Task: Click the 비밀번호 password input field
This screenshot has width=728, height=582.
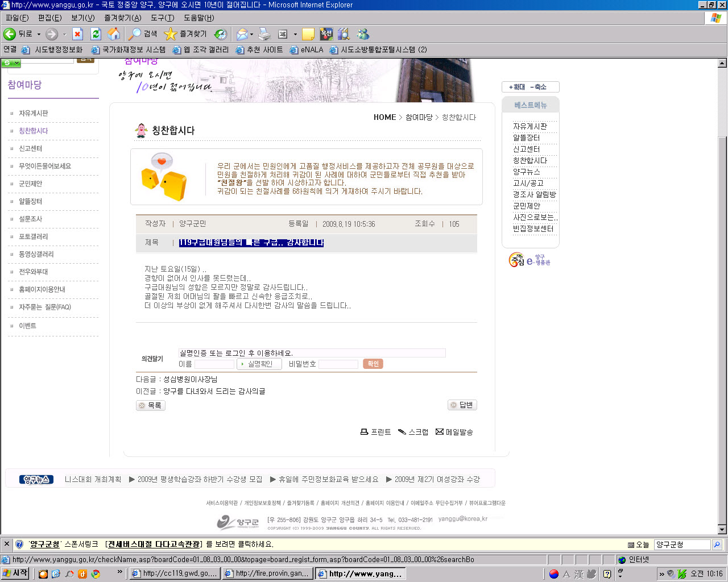Action: pyautogui.click(x=338, y=364)
